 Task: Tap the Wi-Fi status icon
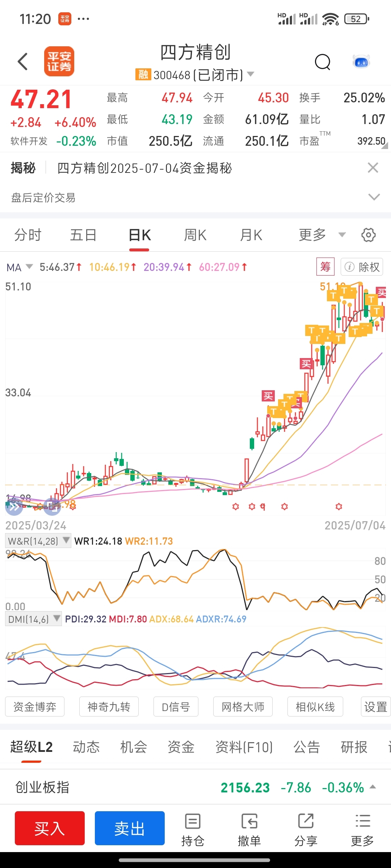[330, 19]
